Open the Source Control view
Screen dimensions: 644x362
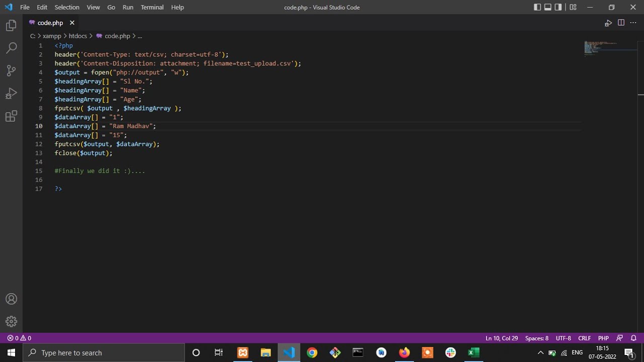11,71
